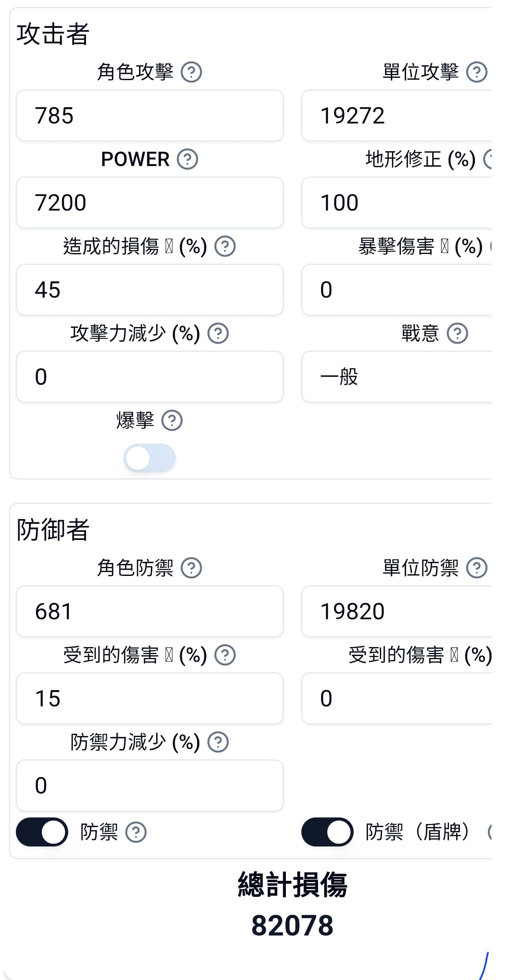Click 受到的傷害 field containing 15
Screen dimensions: 526x980
150,698
